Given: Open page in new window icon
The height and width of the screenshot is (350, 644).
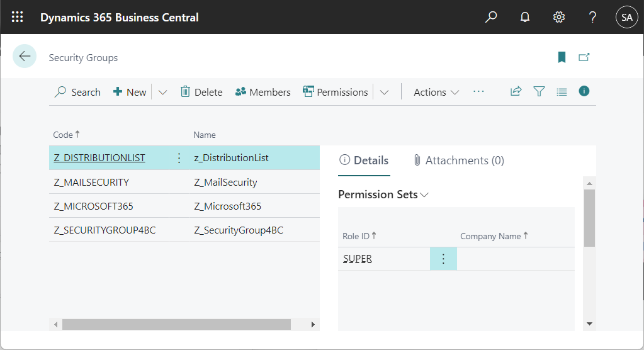Looking at the screenshot, I should [584, 57].
